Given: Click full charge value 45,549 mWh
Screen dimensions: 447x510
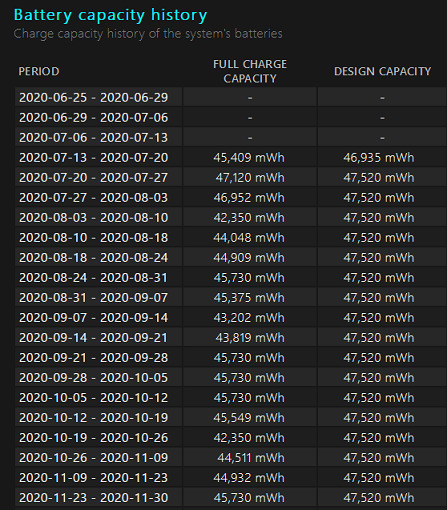Looking at the screenshot, I should click(x=249, y=418).
